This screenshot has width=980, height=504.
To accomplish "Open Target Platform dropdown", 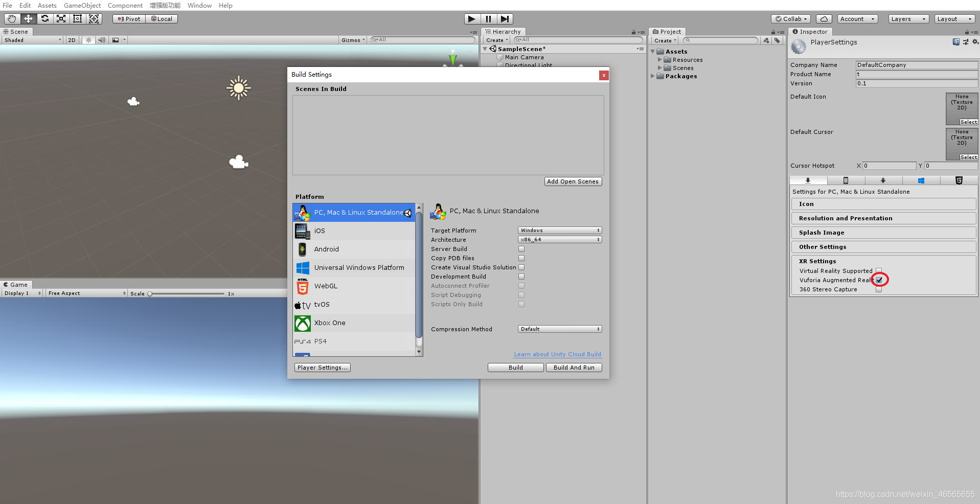I will (x=560, y=231).
